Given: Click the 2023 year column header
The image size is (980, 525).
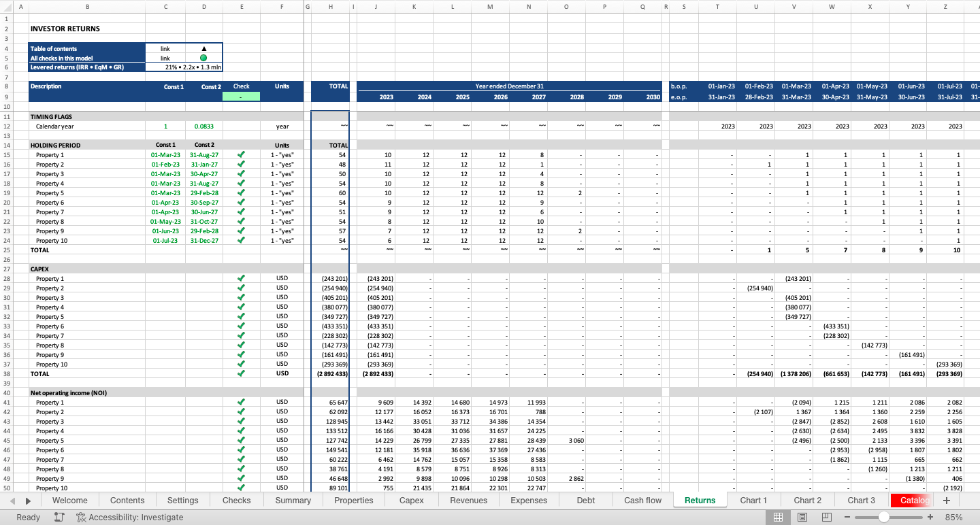Looking at the screenshot, I should [386, 97].
